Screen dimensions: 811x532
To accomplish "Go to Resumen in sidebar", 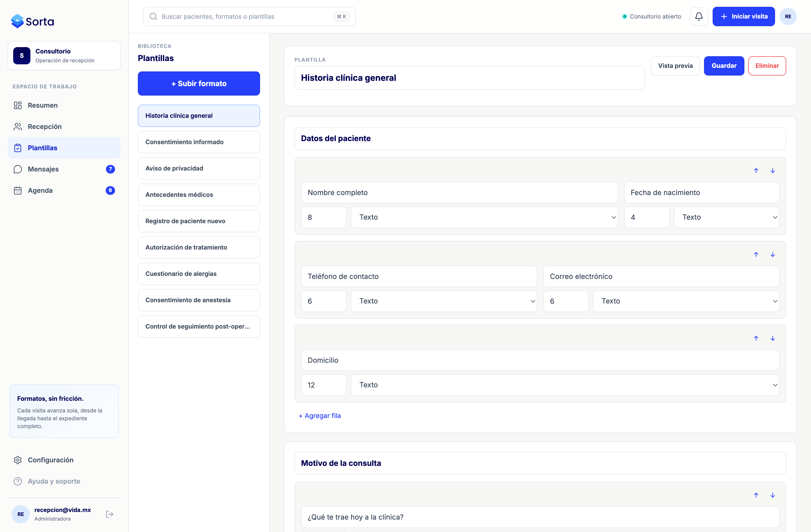I will point(64,105).
